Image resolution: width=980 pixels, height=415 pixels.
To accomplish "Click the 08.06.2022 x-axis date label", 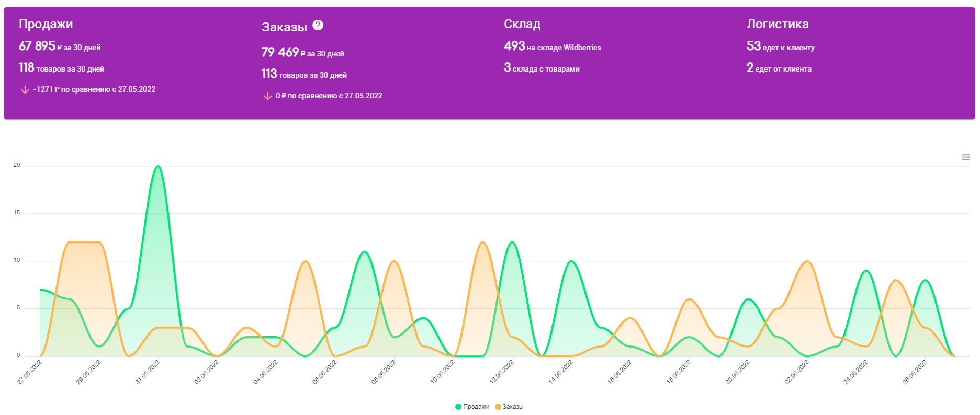I will 384,372.
